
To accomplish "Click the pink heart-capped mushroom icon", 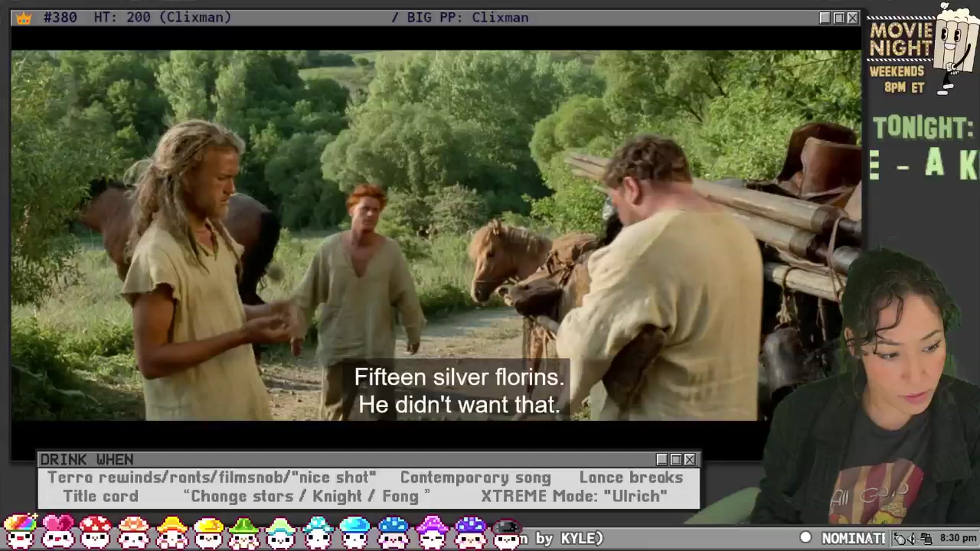I will 58,531.
